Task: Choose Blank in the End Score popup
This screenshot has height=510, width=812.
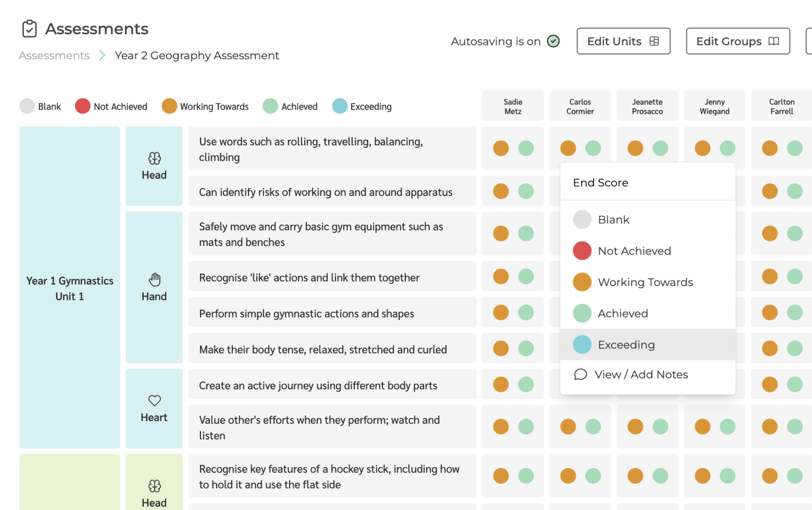Action: pyautogui.click(x=613, y=219)
